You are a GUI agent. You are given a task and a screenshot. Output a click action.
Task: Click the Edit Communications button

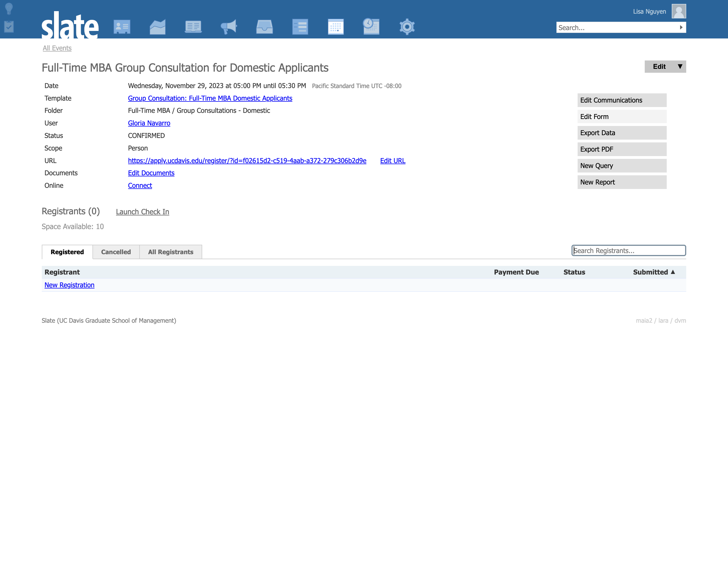(x=622, y=100)
